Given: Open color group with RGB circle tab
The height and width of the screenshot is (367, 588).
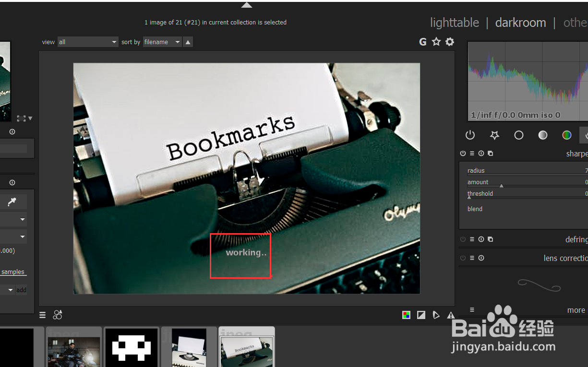Looking at the screenshot, I should [567, 135].
